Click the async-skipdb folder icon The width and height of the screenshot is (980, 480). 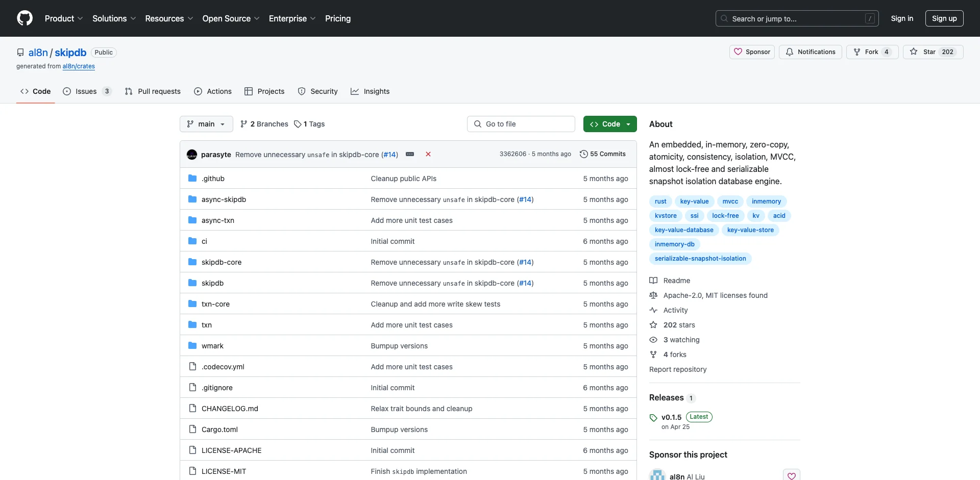(192, 199)
